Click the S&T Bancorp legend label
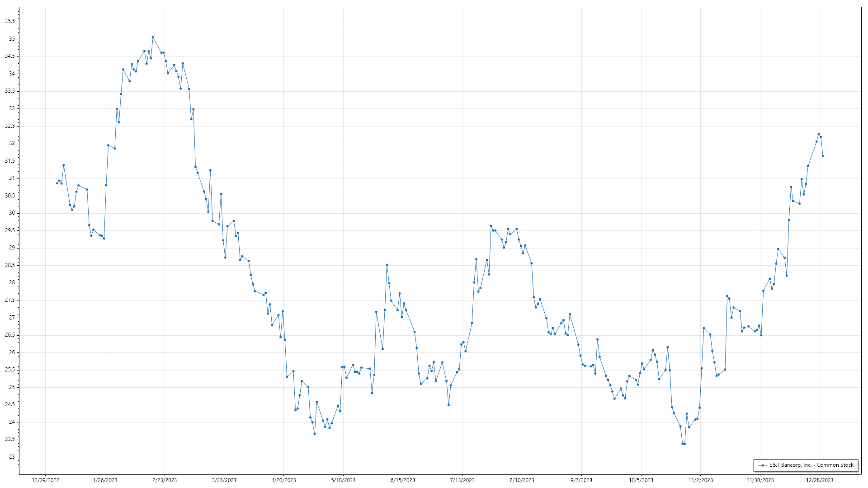 point(811,465)
